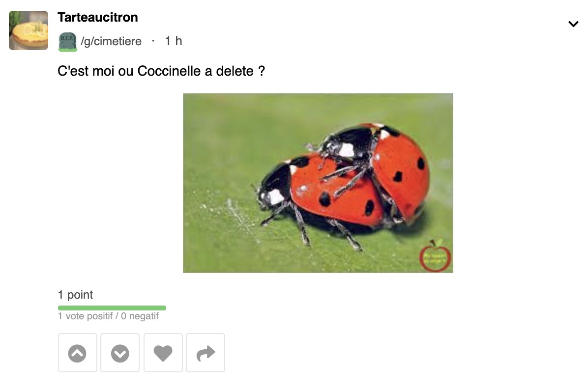Go to the /g/cimetiere group
The height and width of the screenshot is (391, 588).
tap(111, 41)
